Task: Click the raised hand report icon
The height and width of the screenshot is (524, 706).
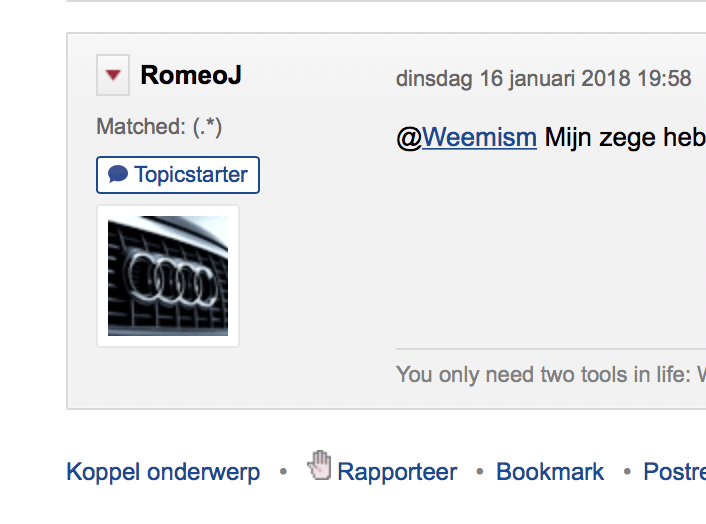Action: tap(319, 466)
